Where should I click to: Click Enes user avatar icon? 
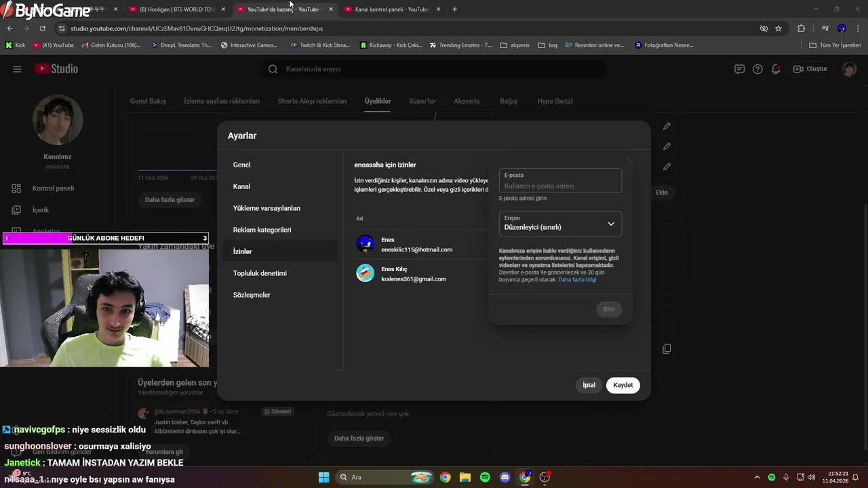(366, 244)
